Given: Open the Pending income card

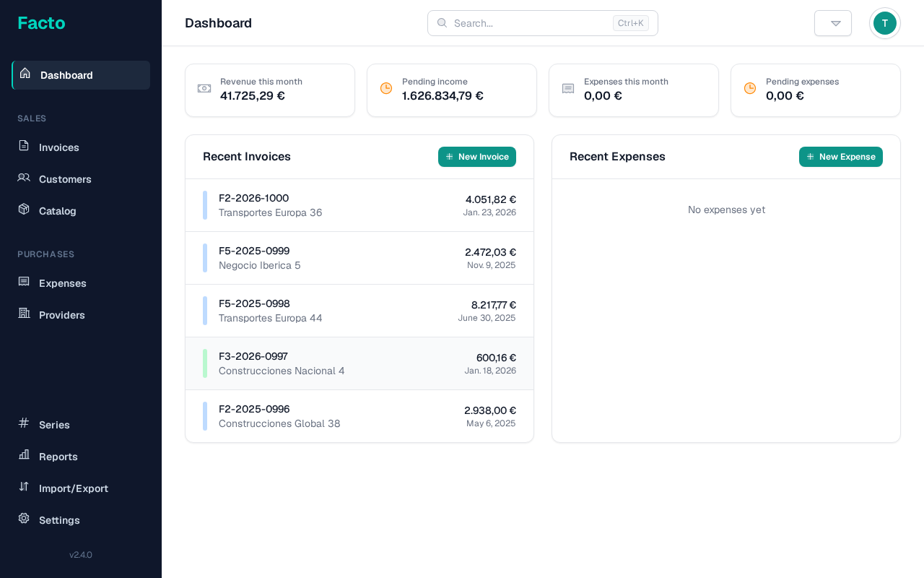Looking at the screenshot, I should point(451,90).
